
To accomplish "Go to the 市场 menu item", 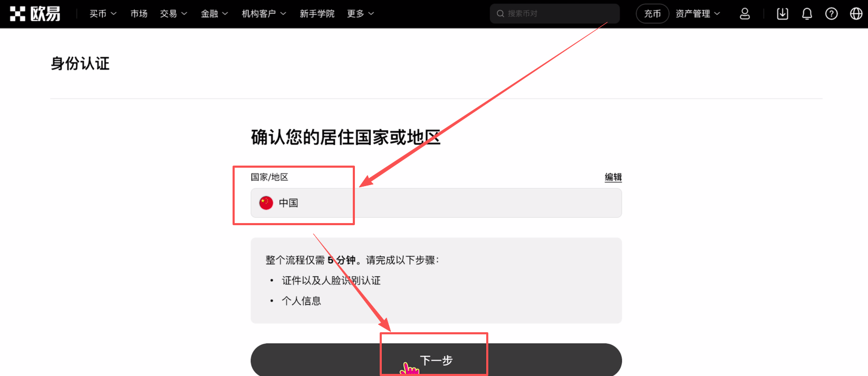I will tap(139, 14).
